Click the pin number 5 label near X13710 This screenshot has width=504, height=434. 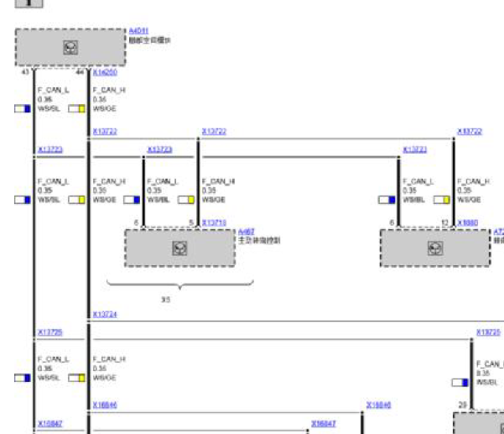pyautogui.click(x=191, y=222)
